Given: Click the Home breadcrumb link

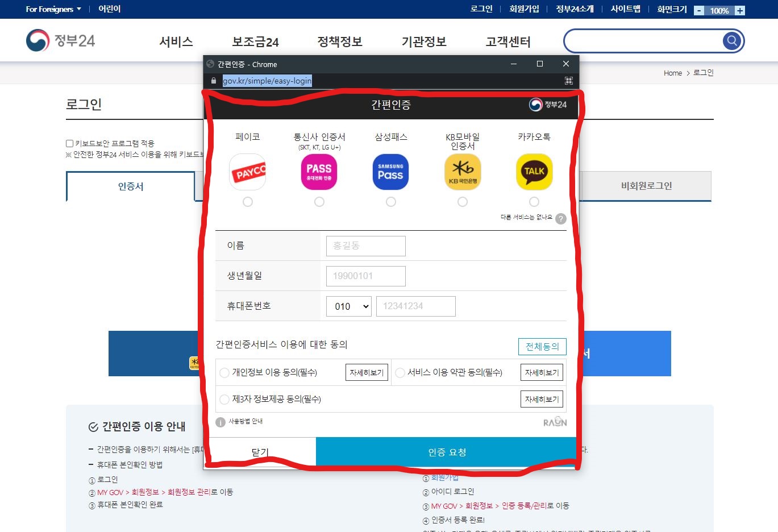Looking at the screenshot, I should click(673, 73).
